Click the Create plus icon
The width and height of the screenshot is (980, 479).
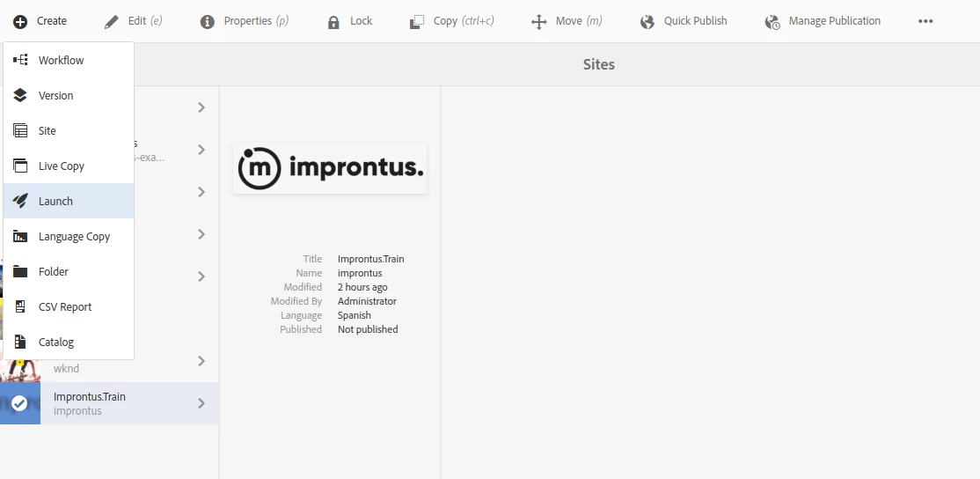coord(20,22)
